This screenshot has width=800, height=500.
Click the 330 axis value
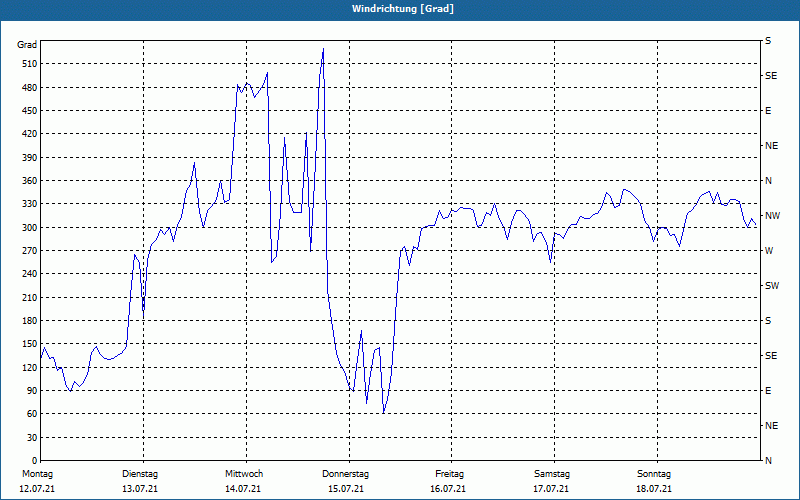[x=30, y=204]
